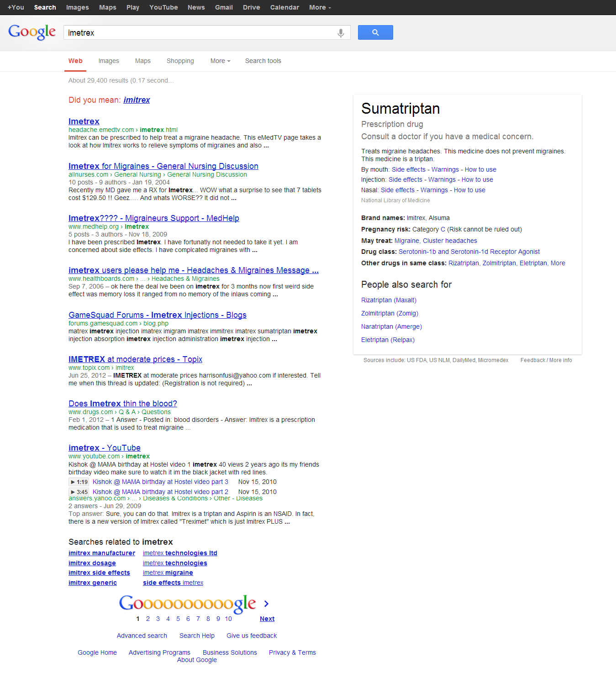Click Pregnancy risk Category C link
The height and width of the screenshot is (673, 616).
[443, 229]
